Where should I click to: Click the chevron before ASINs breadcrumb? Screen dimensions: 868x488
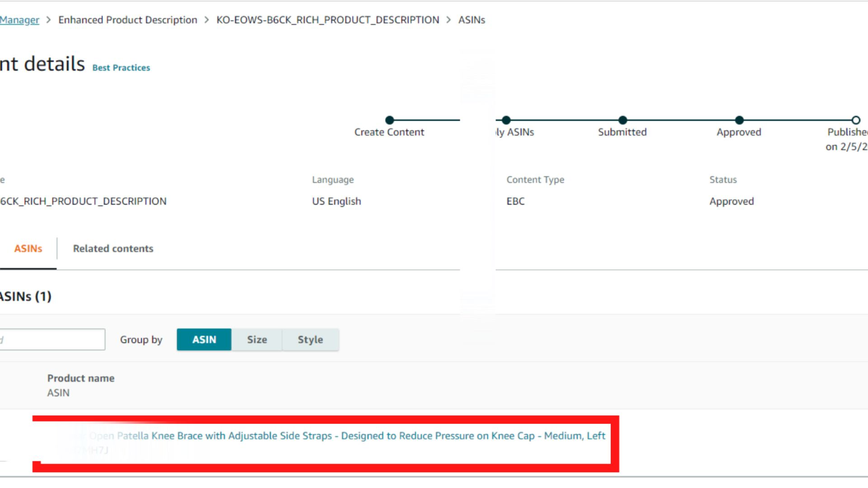pyautogui.click(x=448, y=20)
